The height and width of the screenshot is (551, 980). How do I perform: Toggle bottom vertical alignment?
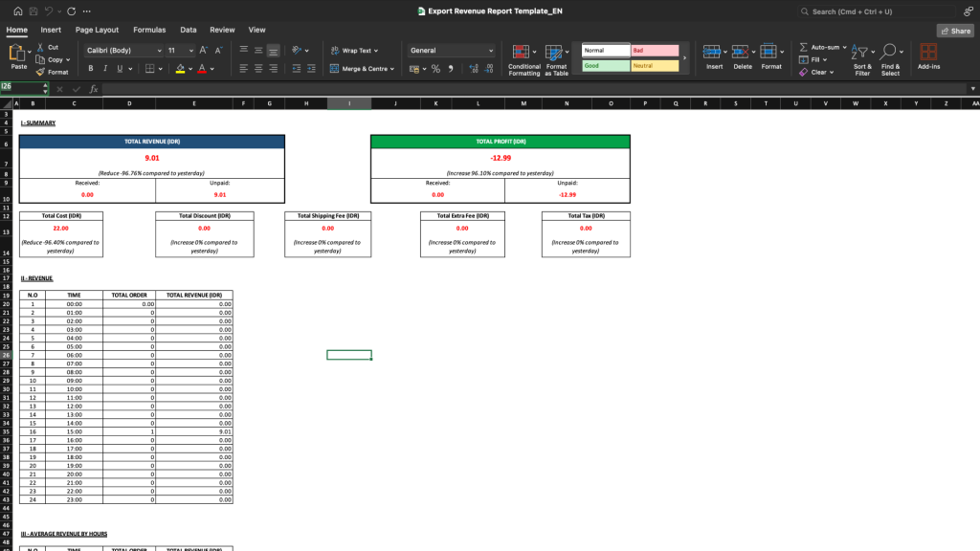(273, 51)
